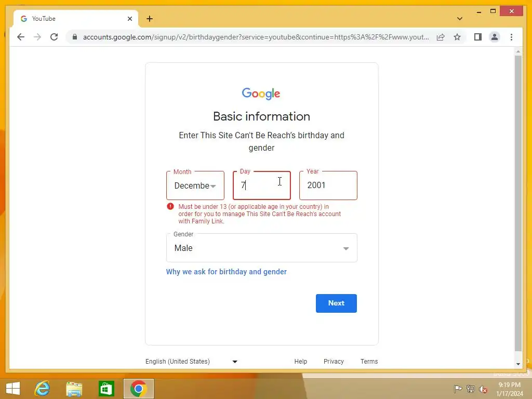The image size is (532, 399).
Task: Go back using the browser back arrow
Action: 21,37
